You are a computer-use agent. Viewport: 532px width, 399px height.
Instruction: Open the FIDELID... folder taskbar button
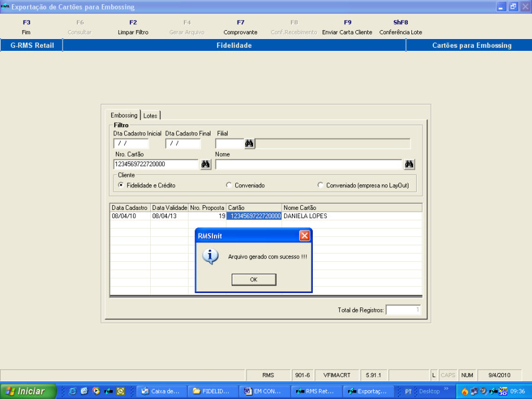pos(213,391)
